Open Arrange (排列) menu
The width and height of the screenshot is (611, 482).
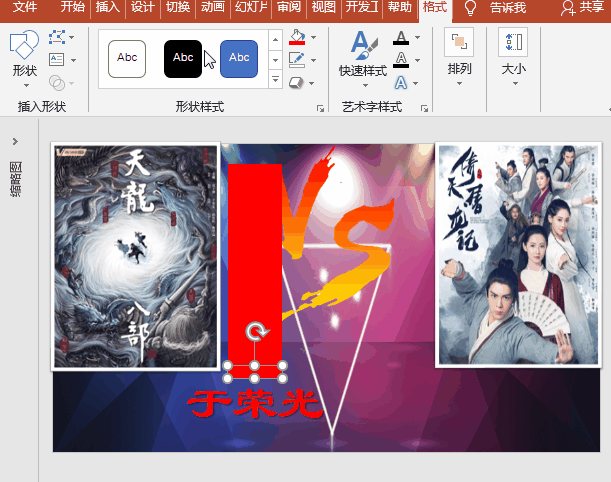(x=459, y=57)
